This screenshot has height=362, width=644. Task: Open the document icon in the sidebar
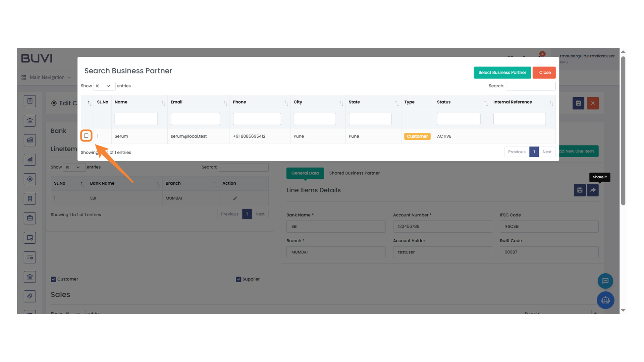30,101
